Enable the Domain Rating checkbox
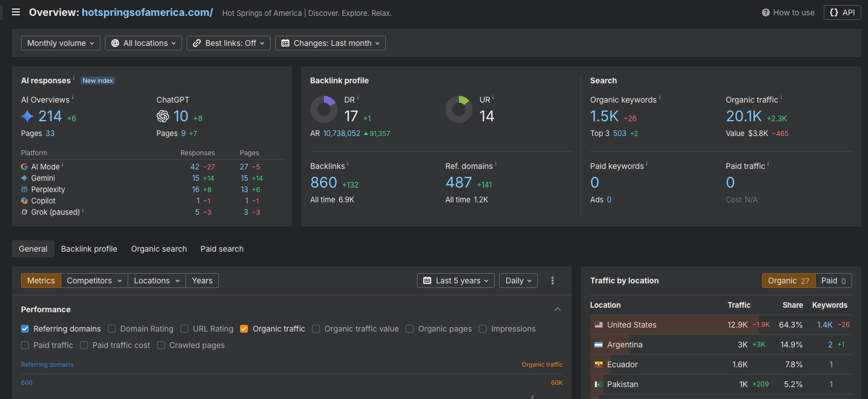 tap(112, 329)
